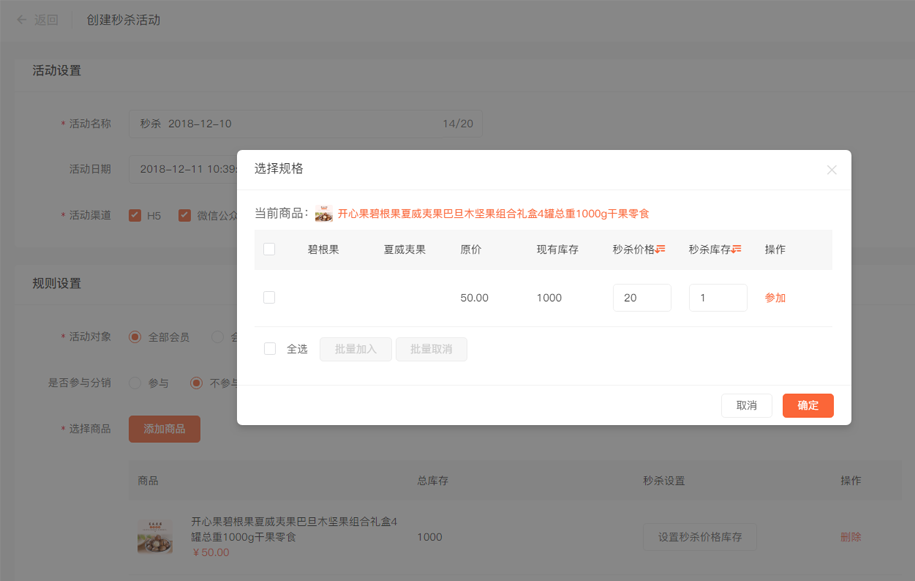Click the batch-set icon beside 秒杀价格
The height and width of the screenshot is (581, 915).
click(x=661, y=250)
